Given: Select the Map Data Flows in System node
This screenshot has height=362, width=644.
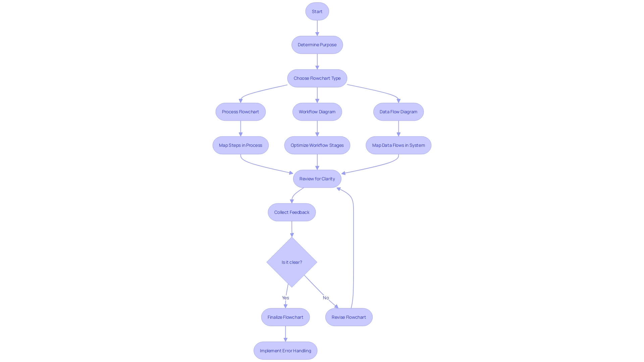Looking at the screenshot, I should click(x=398, y=145).
